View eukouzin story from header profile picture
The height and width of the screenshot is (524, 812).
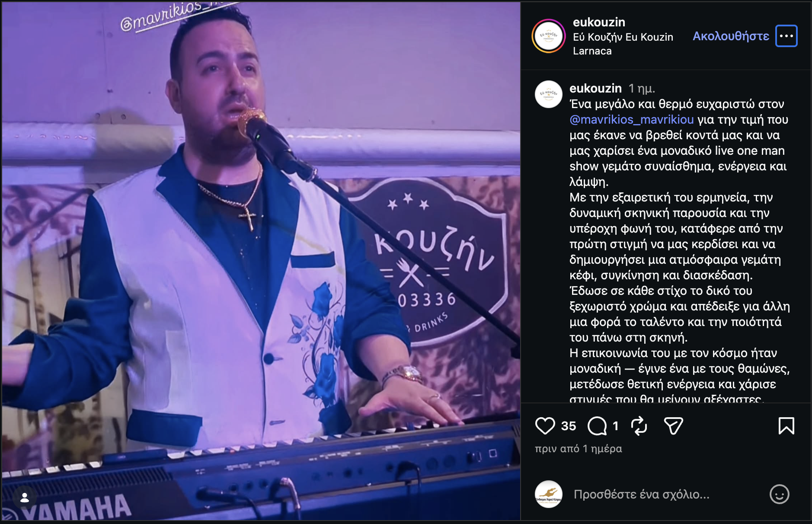pos(548,36)
